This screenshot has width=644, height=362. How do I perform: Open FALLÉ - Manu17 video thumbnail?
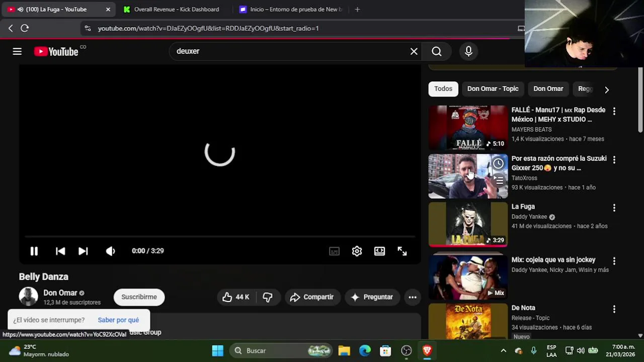tap(468, 128)
